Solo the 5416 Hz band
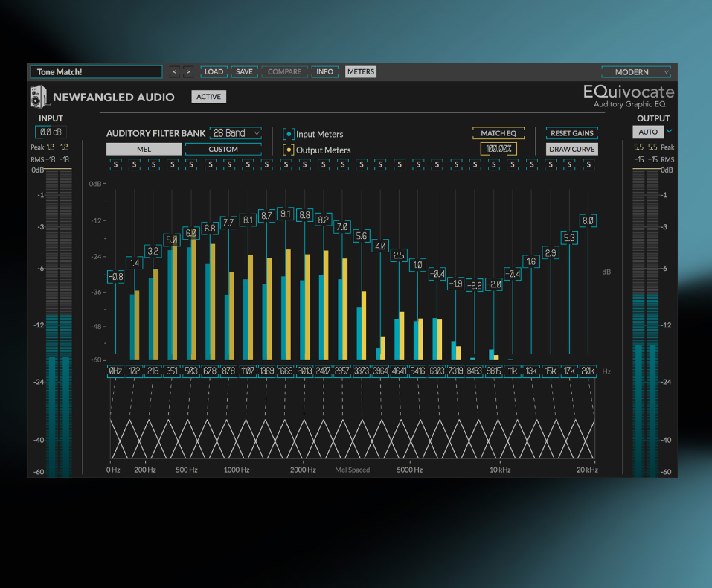This screenshot has width=712, height=588. pos(418,164)
